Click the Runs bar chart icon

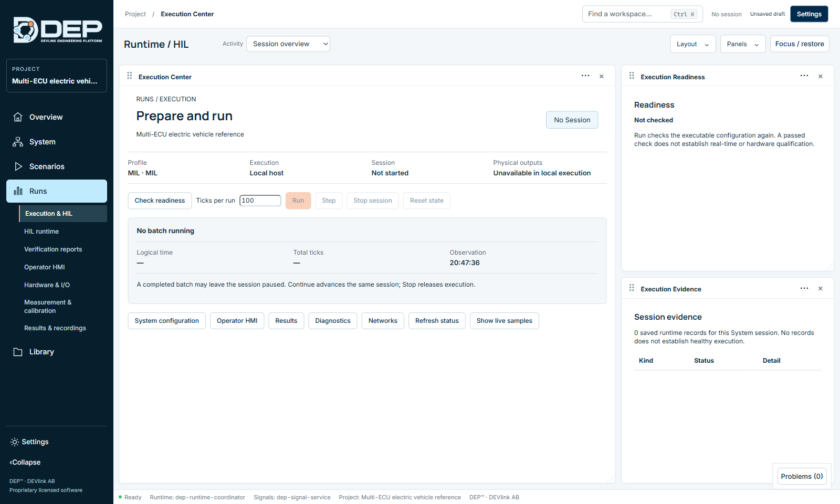[x=18, y=191]
